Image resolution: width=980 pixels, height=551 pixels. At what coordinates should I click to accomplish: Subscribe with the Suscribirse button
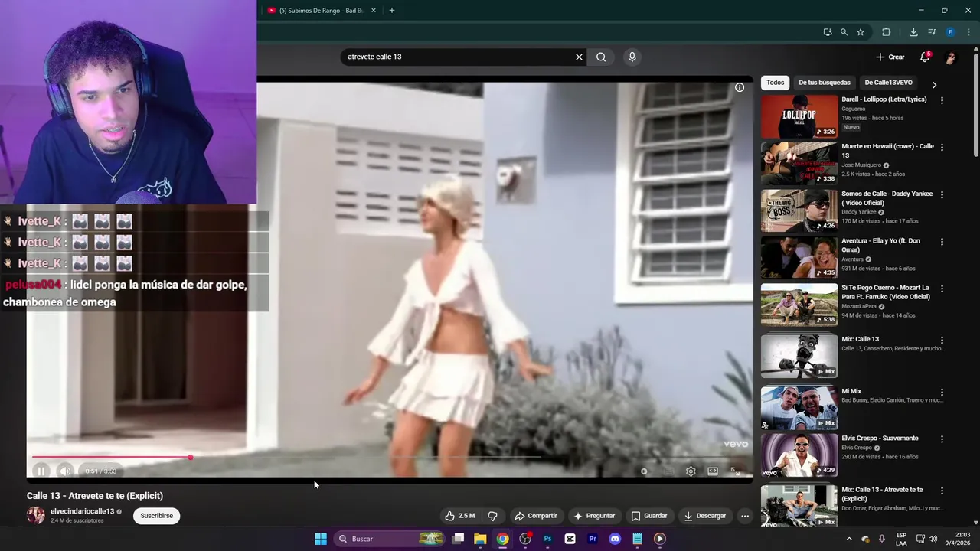coord(157,516)
